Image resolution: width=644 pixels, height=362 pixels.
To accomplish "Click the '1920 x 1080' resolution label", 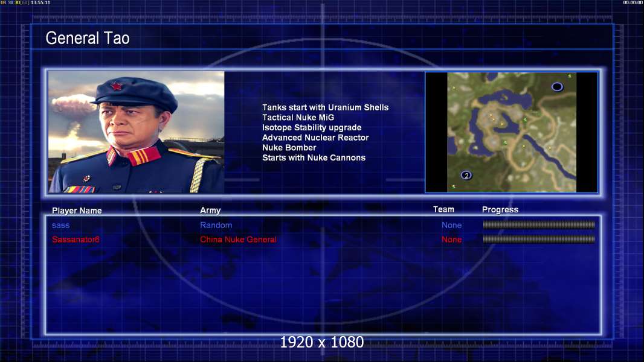I will [x=322, y=342].
